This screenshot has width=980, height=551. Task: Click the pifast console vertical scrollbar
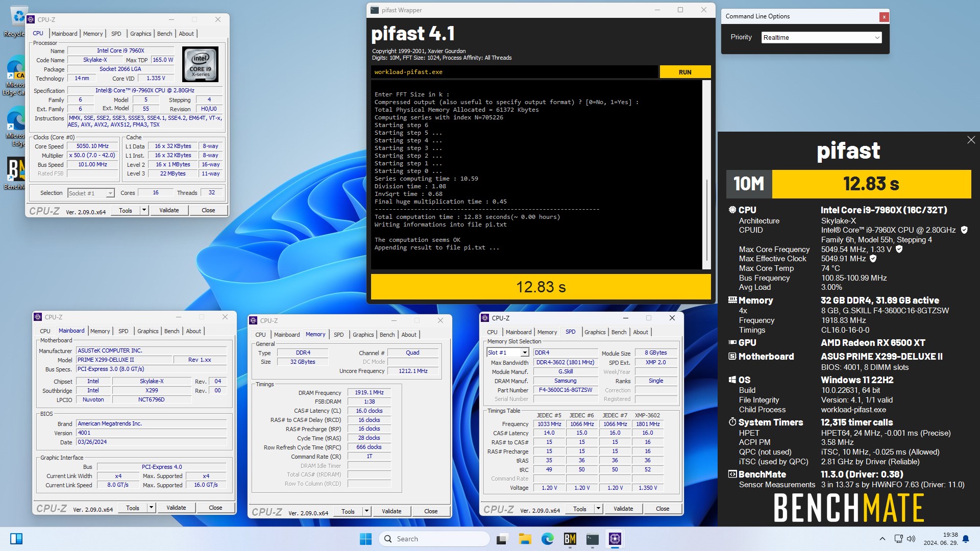pyautogui.click(x=706, y=174)
